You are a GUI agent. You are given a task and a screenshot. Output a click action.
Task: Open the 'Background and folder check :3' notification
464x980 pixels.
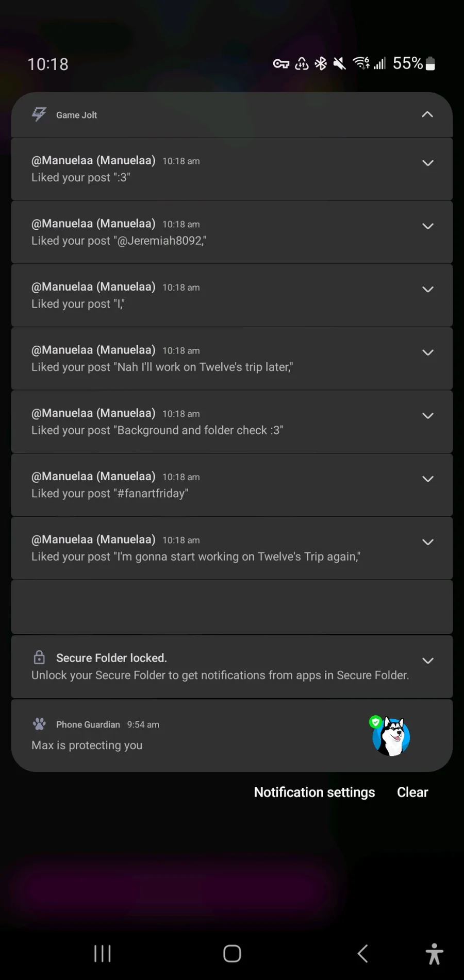(x=206, y=422)
